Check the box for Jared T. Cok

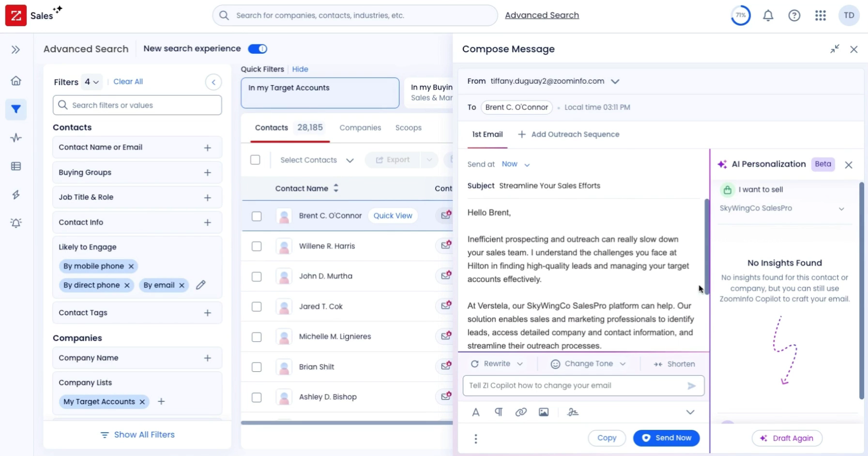pos(257,307)
